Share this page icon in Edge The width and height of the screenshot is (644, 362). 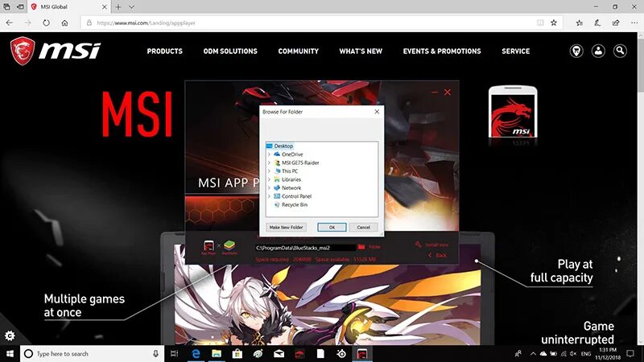[615, 23]
